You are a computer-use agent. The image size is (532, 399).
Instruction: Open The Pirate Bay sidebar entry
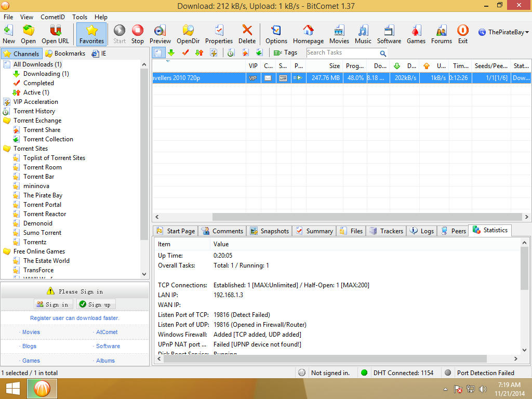pyautogui.click(x=43, y=195)
